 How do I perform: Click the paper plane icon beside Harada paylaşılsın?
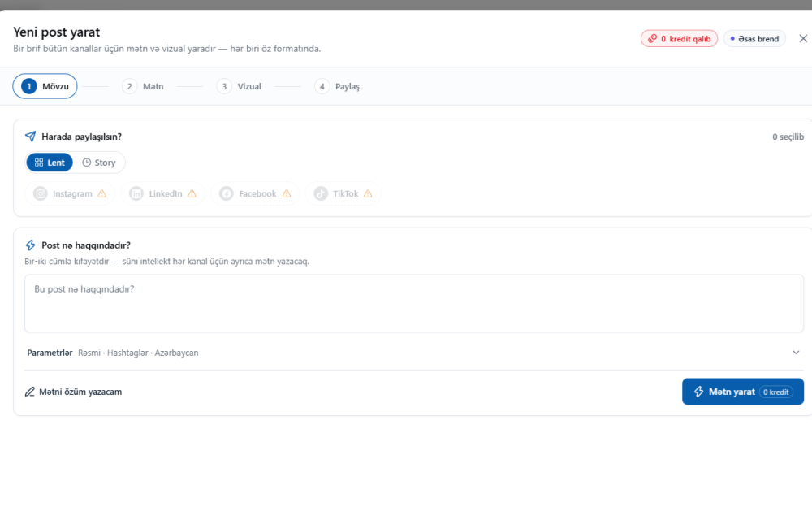[31, 136]
